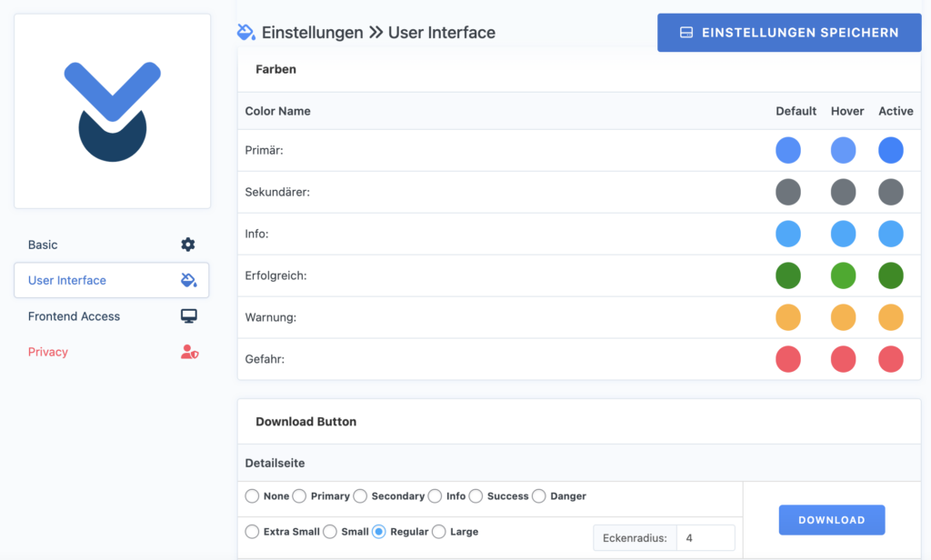Pick the Warnung hover color swatch
Screen dimensions: 931x560
click(843, 317)
